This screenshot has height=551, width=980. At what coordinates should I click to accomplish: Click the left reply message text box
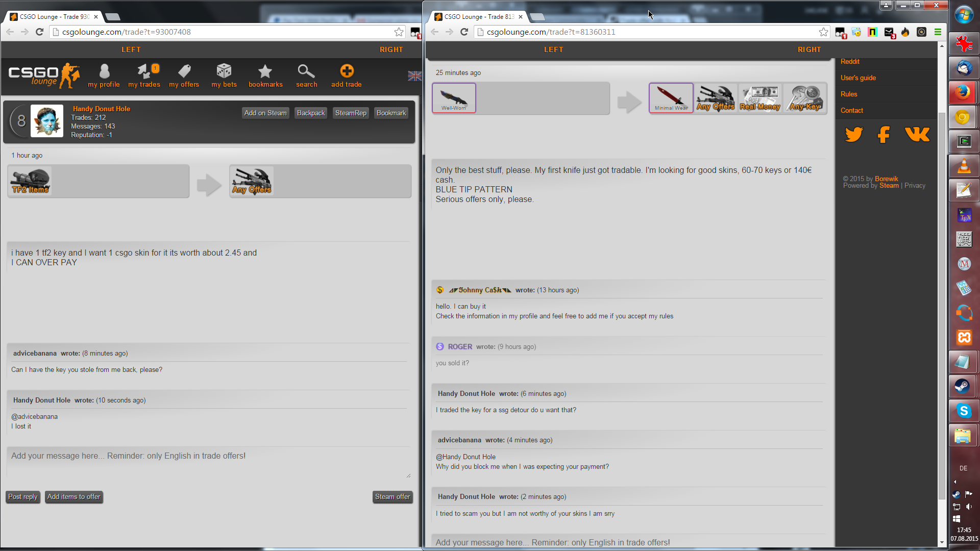(208, 463)
